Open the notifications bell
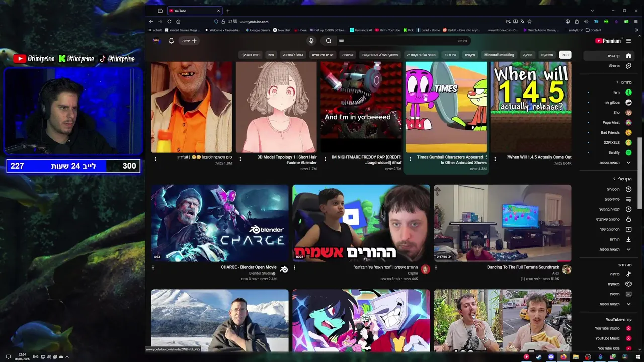The height and width of the screenshot is (362, 644). click(171, 41)
